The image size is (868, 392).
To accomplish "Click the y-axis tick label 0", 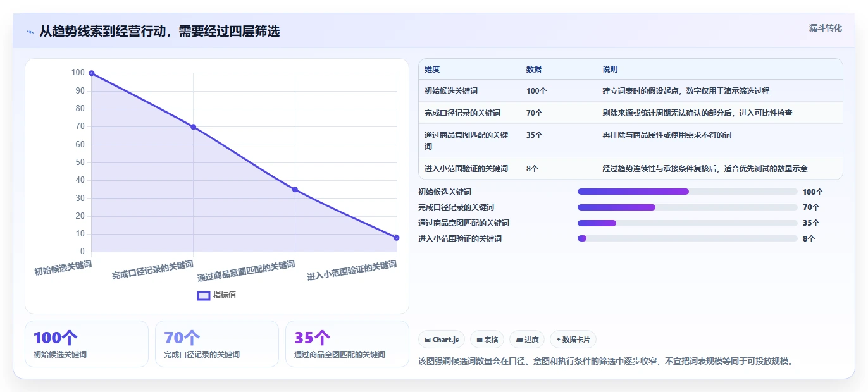I will (82, 252).
